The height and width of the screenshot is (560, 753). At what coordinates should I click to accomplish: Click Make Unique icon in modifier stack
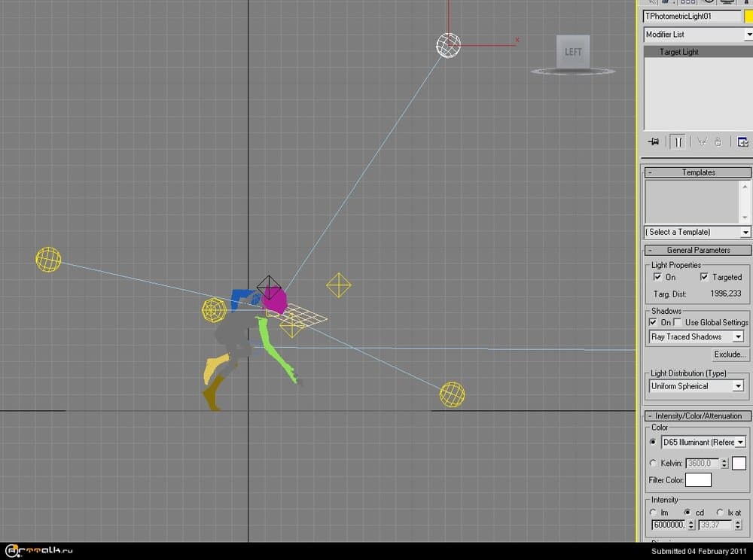click(x=702, y=142)
